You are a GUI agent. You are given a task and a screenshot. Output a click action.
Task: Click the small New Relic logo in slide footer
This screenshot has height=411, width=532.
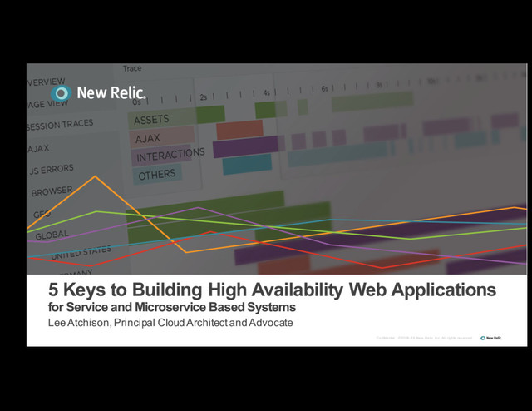coord(491,338)
